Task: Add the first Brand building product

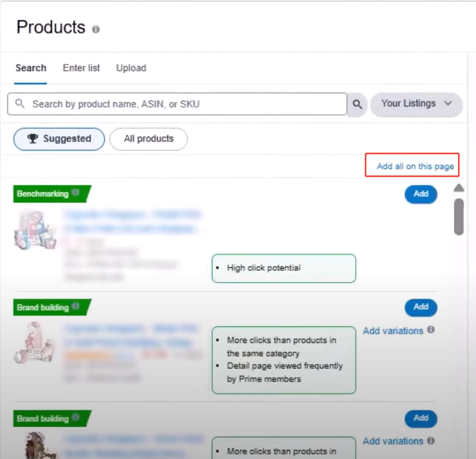Action: 421,307
